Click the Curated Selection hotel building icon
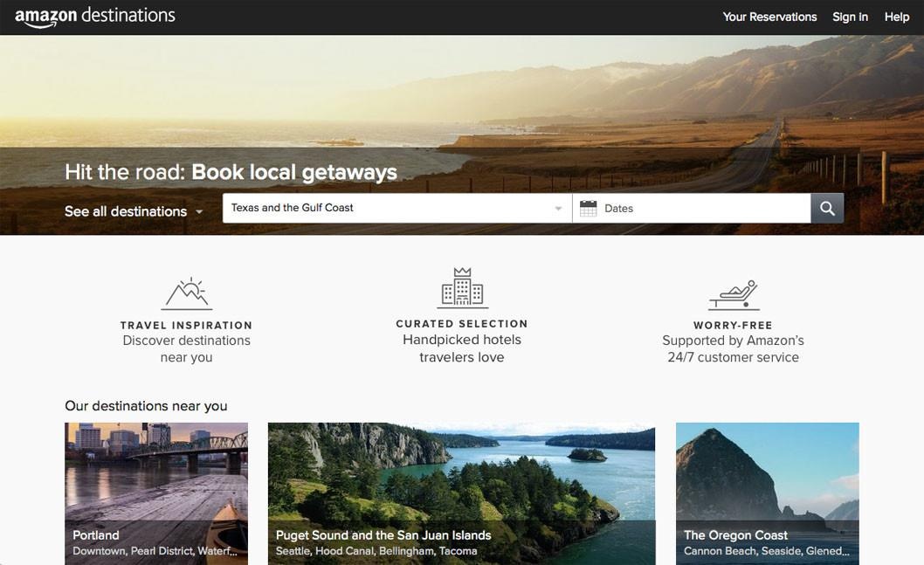 click(462, 288)
